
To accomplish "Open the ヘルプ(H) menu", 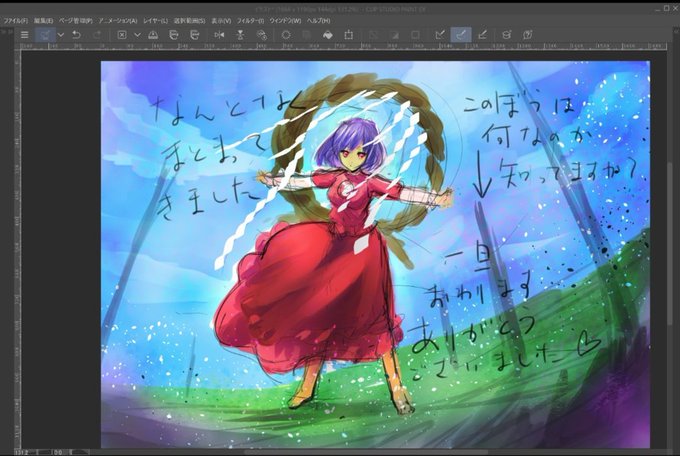I will (319, 20).
